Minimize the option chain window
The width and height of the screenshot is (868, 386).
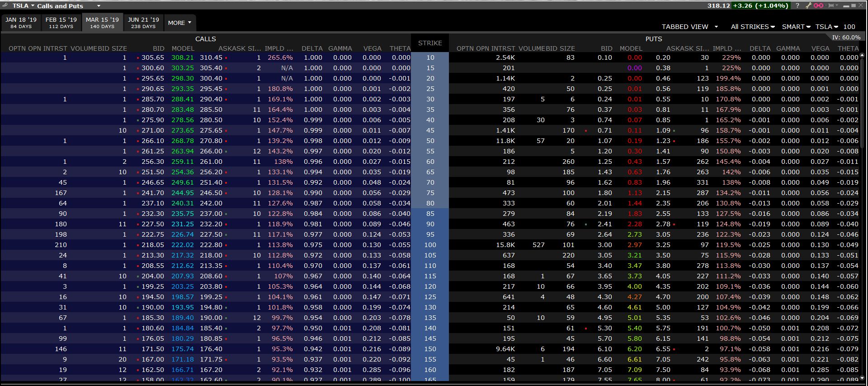[846, 6]
